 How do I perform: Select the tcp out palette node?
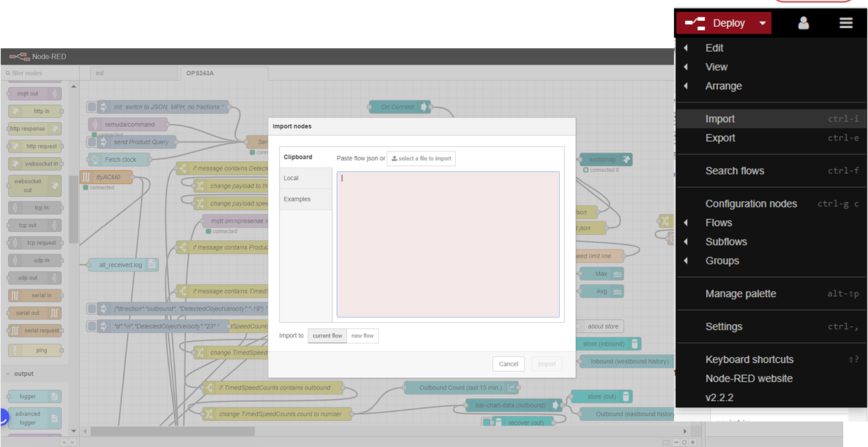[x=34, y=226]
